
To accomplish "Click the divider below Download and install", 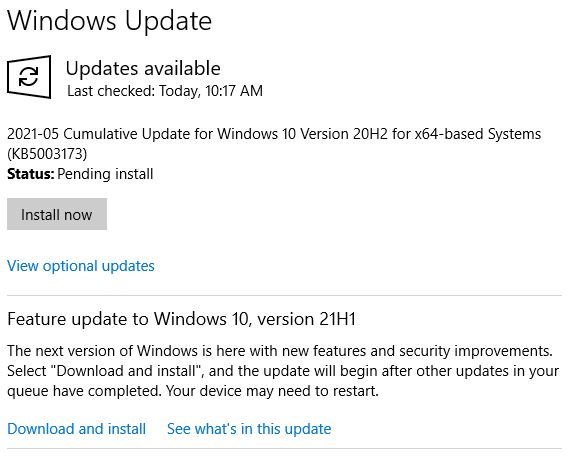I will click(284, 449).
